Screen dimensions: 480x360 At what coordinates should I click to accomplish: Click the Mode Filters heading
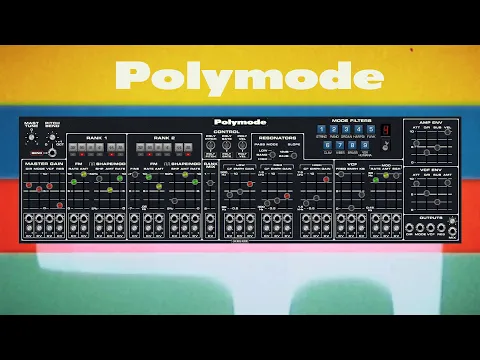tap(351, 120)
